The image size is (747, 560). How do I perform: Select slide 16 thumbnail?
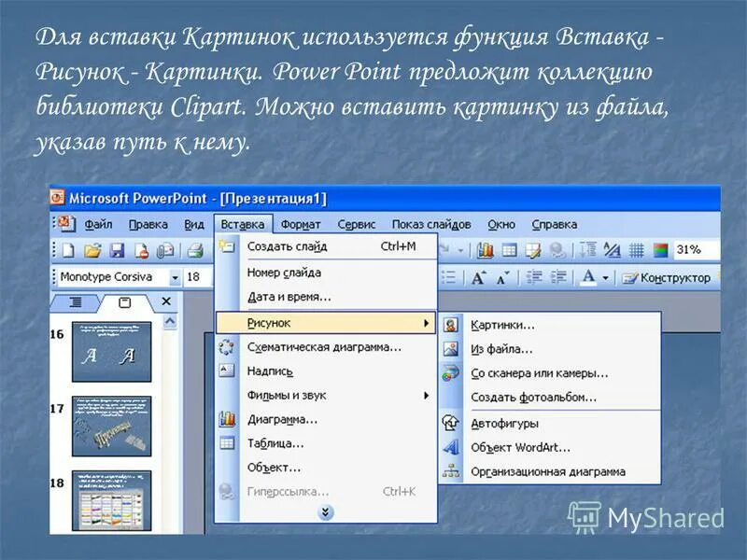point(111,352)
